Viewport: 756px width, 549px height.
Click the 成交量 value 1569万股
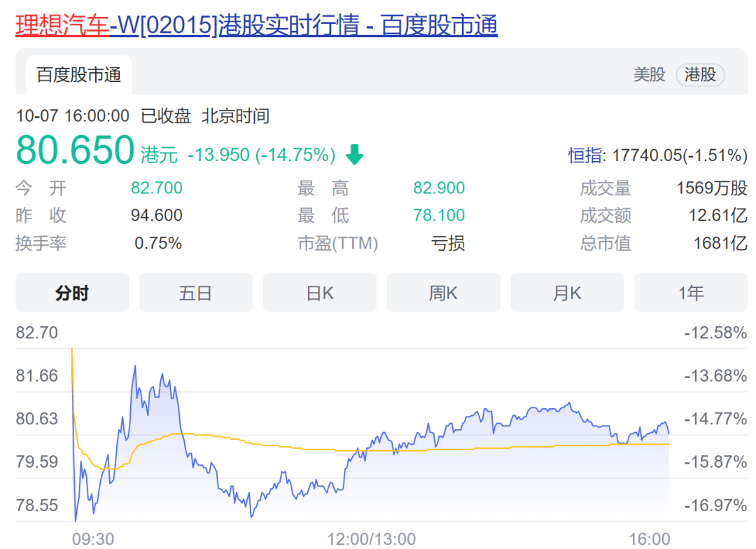pyautogui.click(x=712, y=188)
